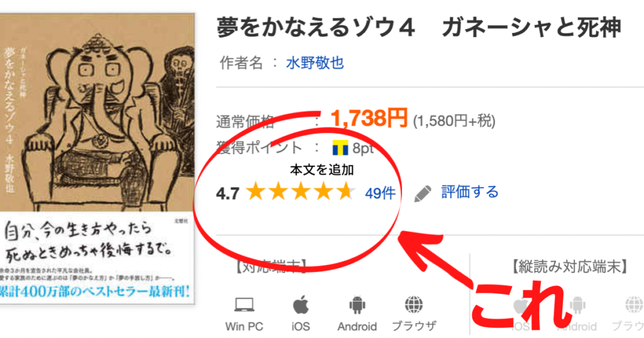
Task: Open the 49件 reviews link
Action: pyautogui.click(x=380, y=193)
